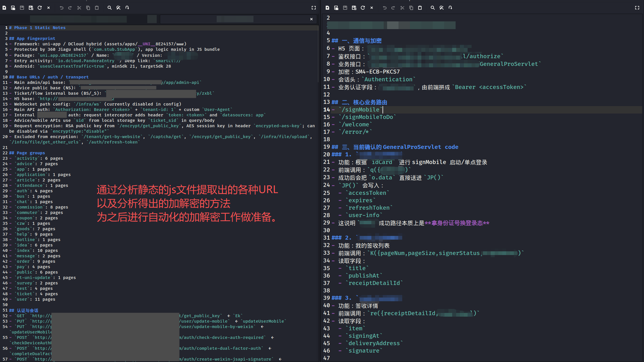The image size is (644, 362).
Task: Open Go to line in left editor
Action: 127,8
